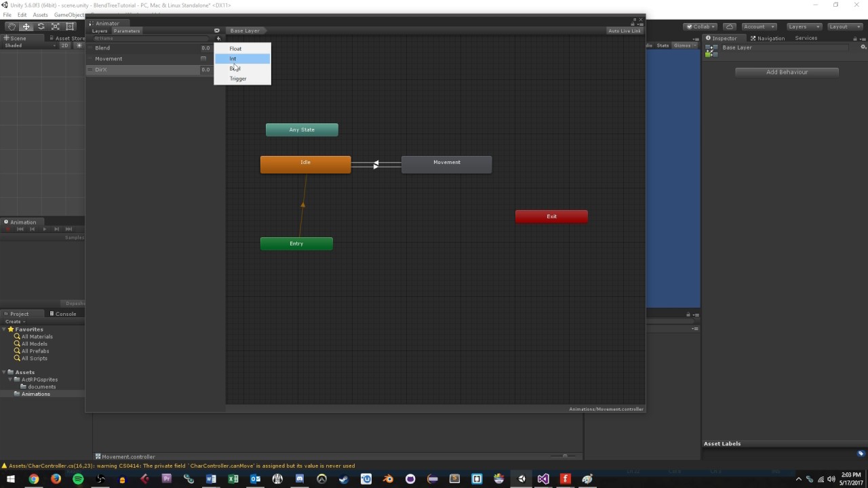Select the Hand pan tool
Image resolution: width=868 pixels, height=488 pixels.
(x=11, y=26)
